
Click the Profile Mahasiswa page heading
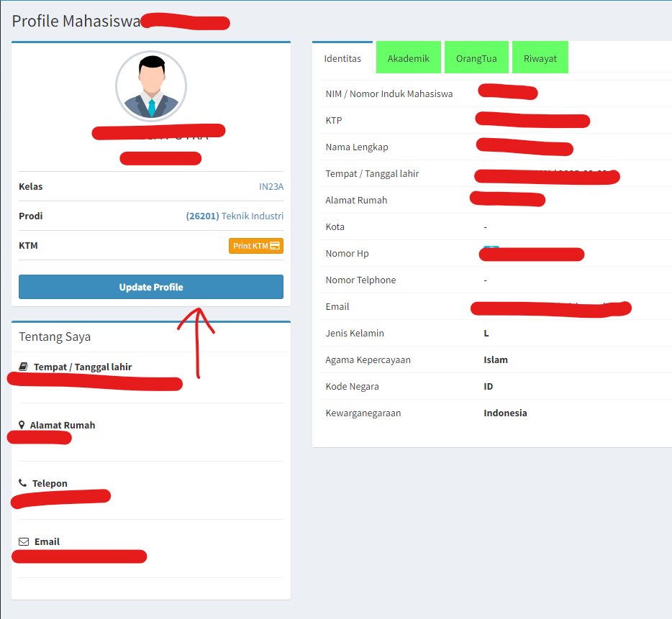76,21
